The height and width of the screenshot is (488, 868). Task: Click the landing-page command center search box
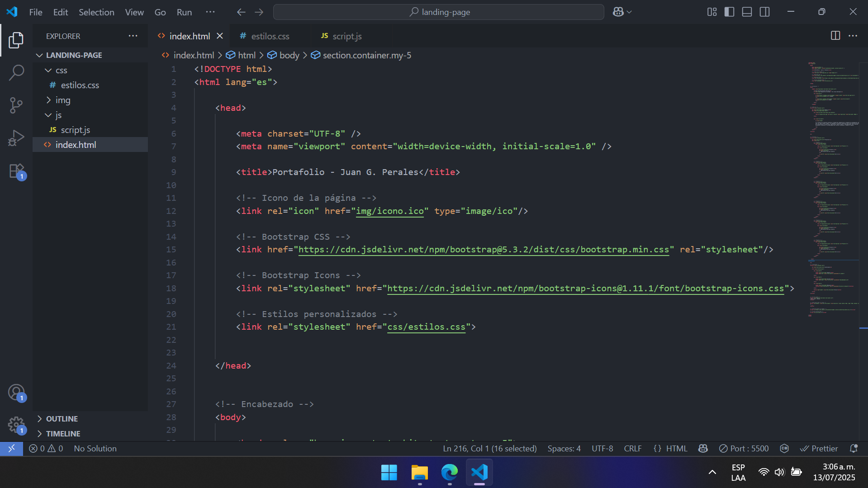click(438, 12)
